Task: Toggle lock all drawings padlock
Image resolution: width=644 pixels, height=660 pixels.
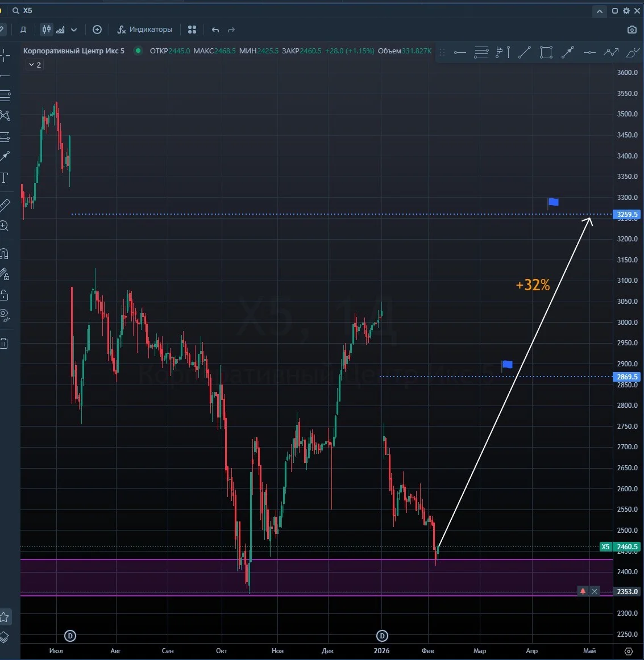Action: tap(4, 295)
